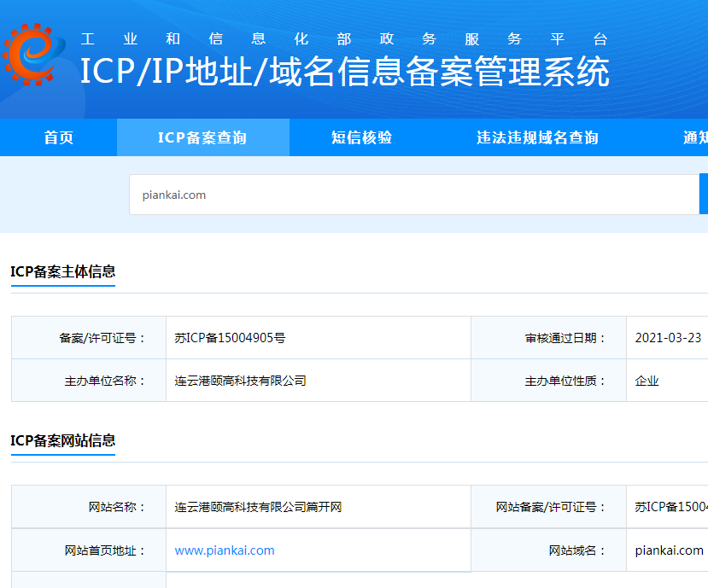Image resolution: width=708 pixels, height=588 pixels.
Task: Open the www.piankai.com homepage link
Action: click(224, 550)
